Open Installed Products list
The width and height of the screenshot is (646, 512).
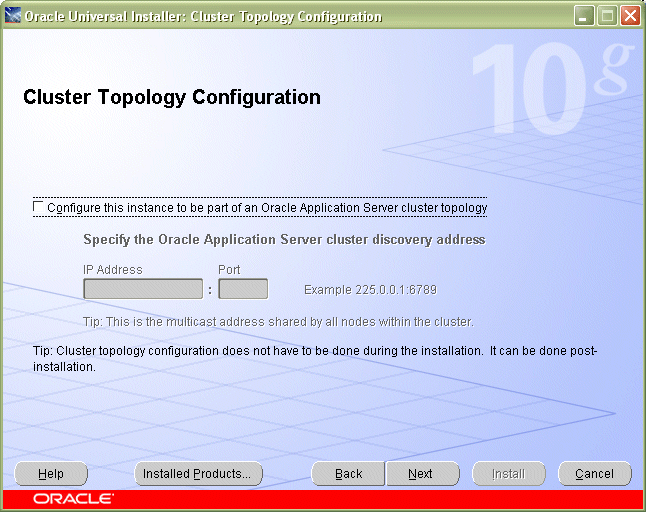click(x=198, y=474)
